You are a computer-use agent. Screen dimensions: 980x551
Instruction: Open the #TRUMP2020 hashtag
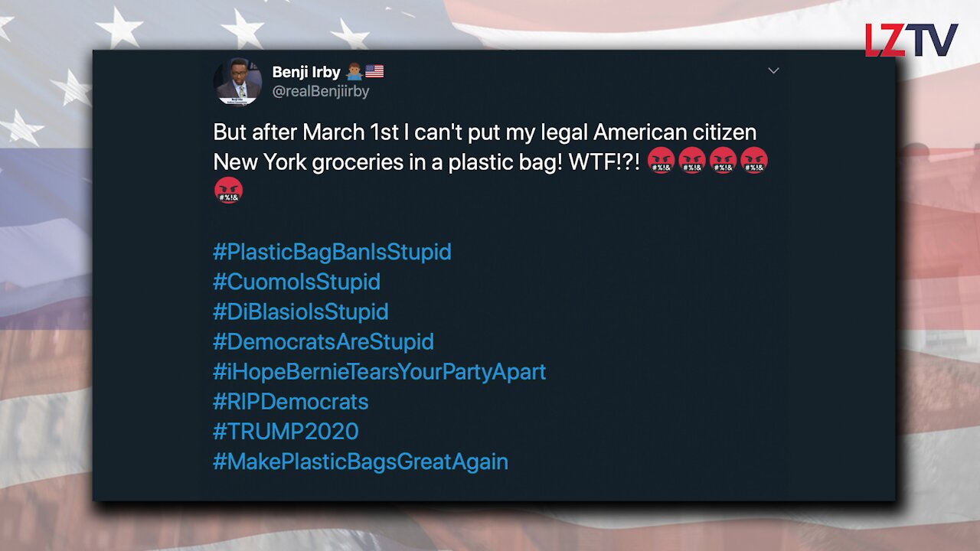pos(286,431)
